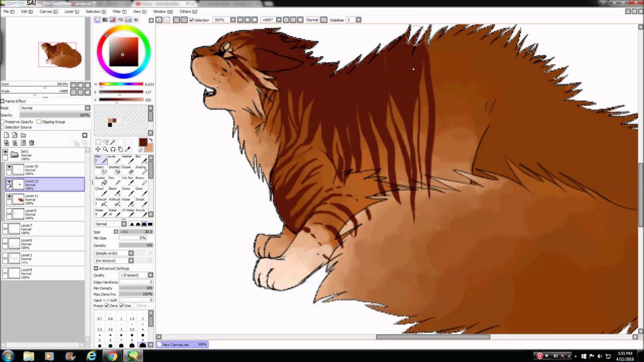The height and width of the screenshot is (362, 644).
Task: Uncheck the Press Size checkbox
Action: [121, 306]
